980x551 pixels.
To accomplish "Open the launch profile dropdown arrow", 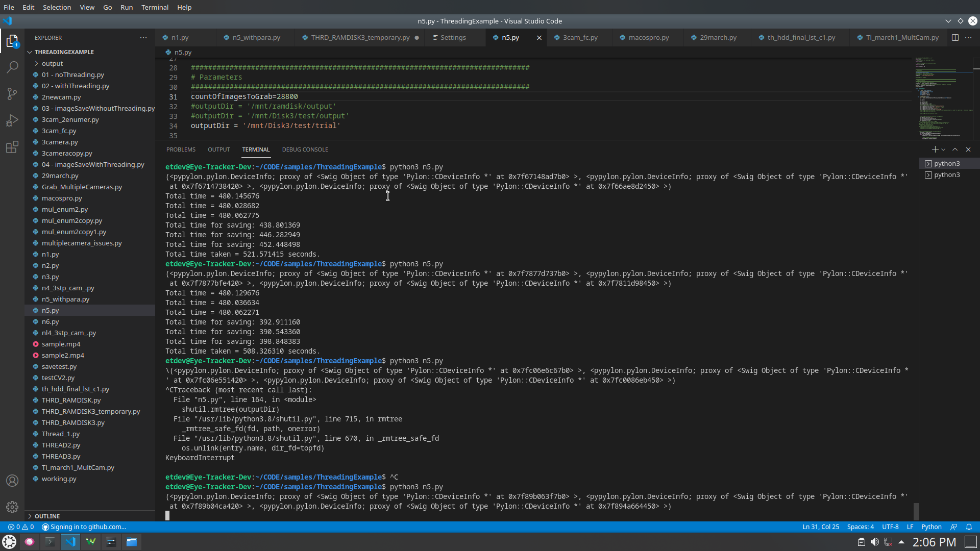I will [943, 149].
